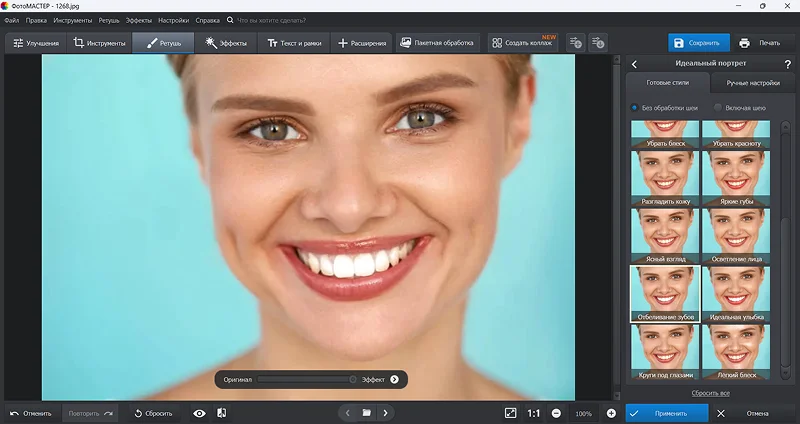This screenshot has width=800, height=424.
Task: Open the Инструменты menu in menu bar
Action: pos(72,20)
